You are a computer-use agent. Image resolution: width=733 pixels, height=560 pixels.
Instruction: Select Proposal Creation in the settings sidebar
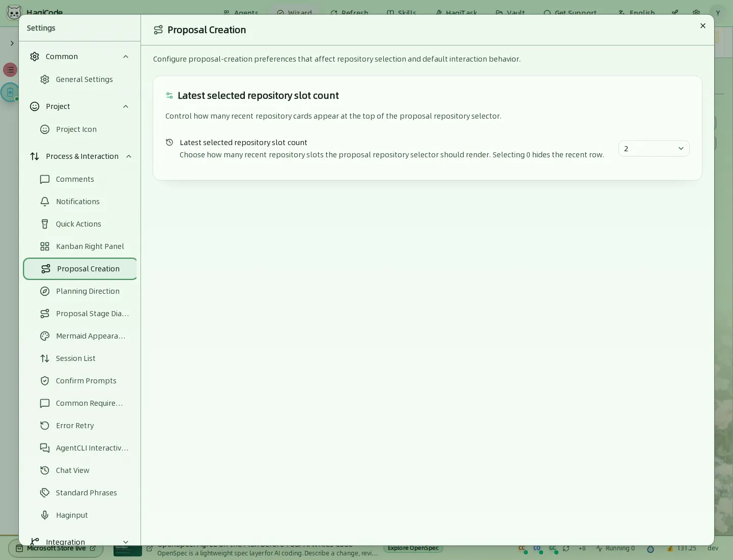pyautogui.click(x=80, y=269)
